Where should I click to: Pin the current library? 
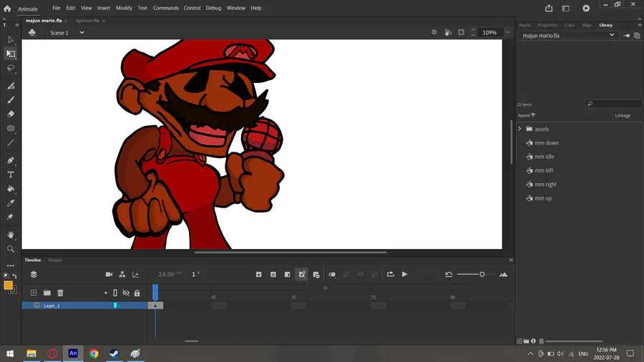[626, 36]
